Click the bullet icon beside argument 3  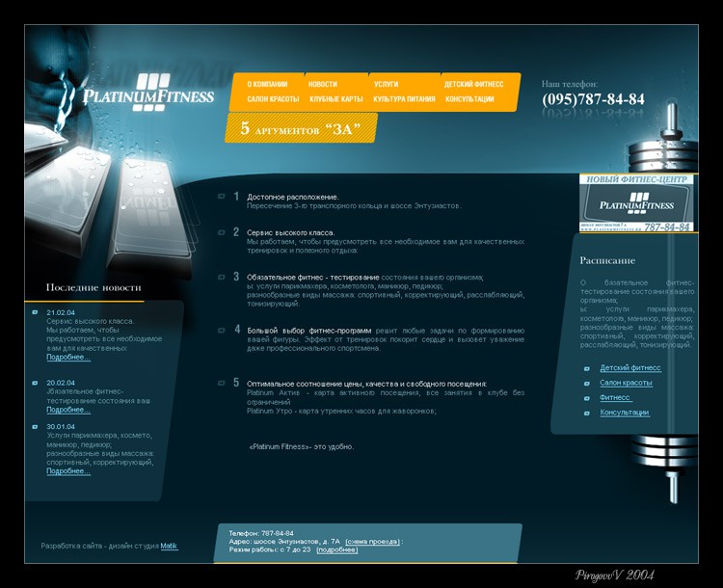(222, 278)
